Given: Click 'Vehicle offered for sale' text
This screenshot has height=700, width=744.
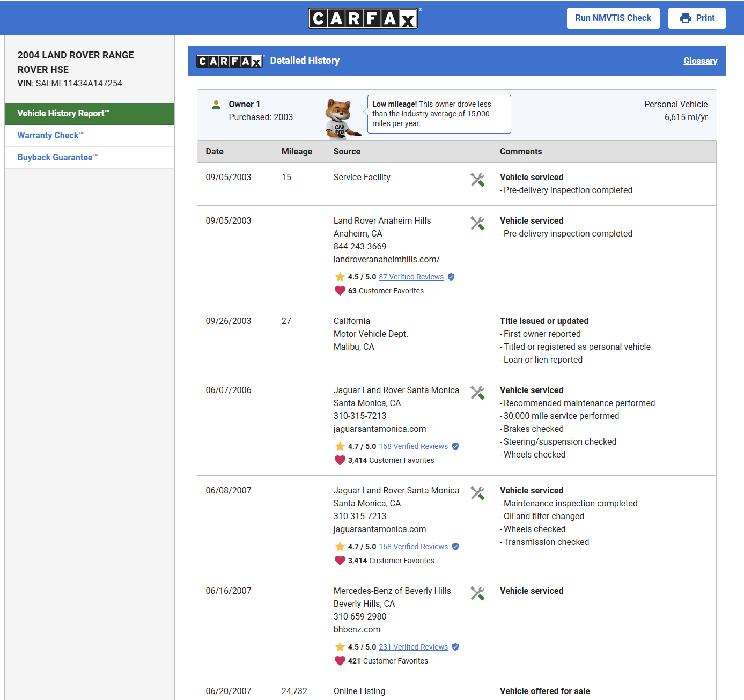Looking at the screenshot, I should coord(545,691).
